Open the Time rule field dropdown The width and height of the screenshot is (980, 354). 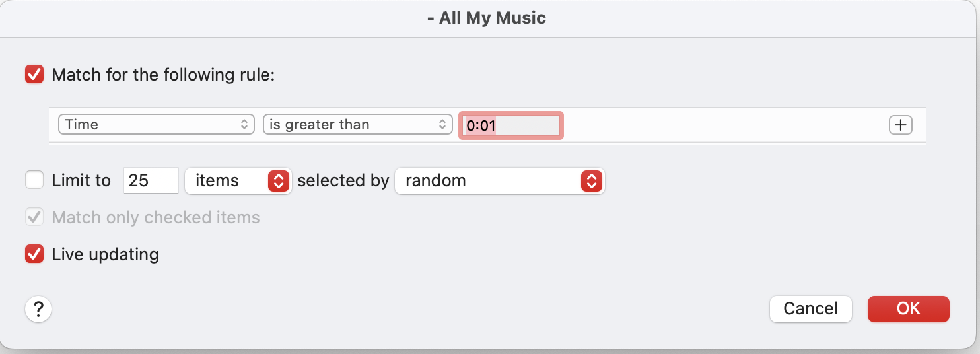pyautogui.click(x=156, y=125)
